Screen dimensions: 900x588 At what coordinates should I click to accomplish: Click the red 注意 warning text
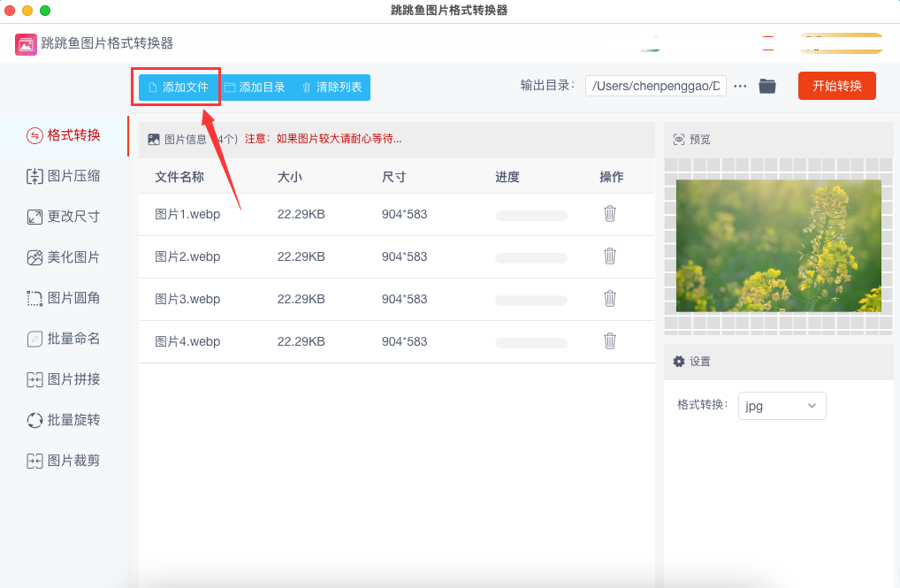pyautogui.click(x=324, y=139)
